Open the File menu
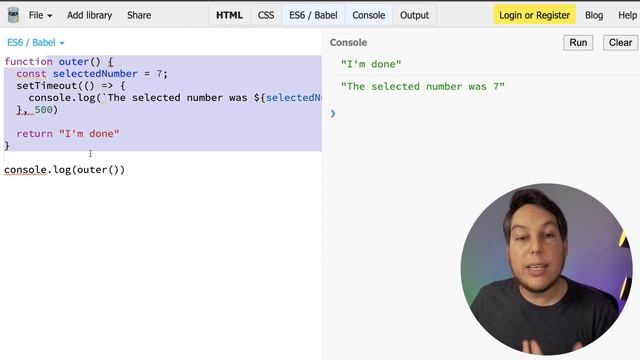This screenshot has height=360, width=640. click(x=40, y=15)
